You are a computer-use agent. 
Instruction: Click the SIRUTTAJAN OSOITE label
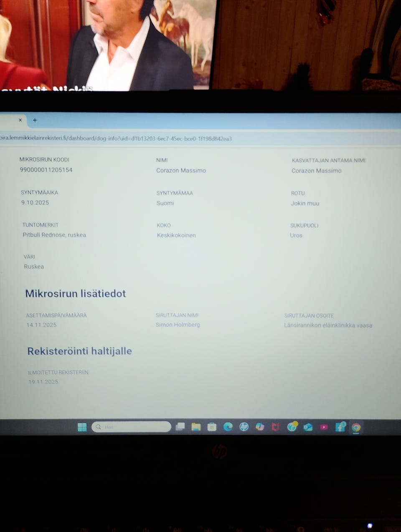pyautogui.click(x=309, y=315)
